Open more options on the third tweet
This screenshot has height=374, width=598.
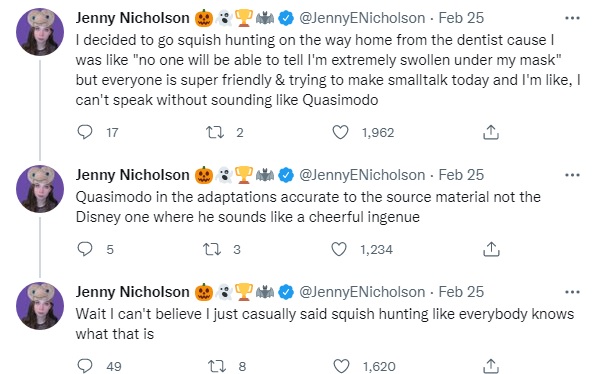pos(572,292)
